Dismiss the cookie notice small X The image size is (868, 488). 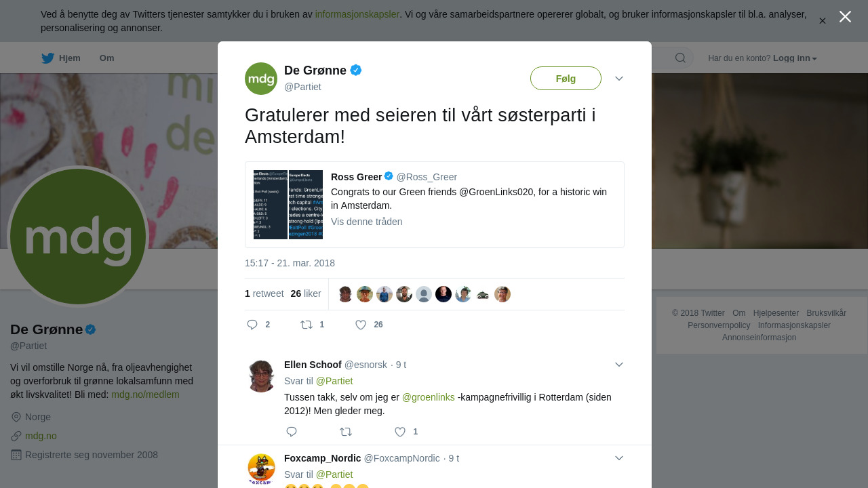(x=823, y=21)
